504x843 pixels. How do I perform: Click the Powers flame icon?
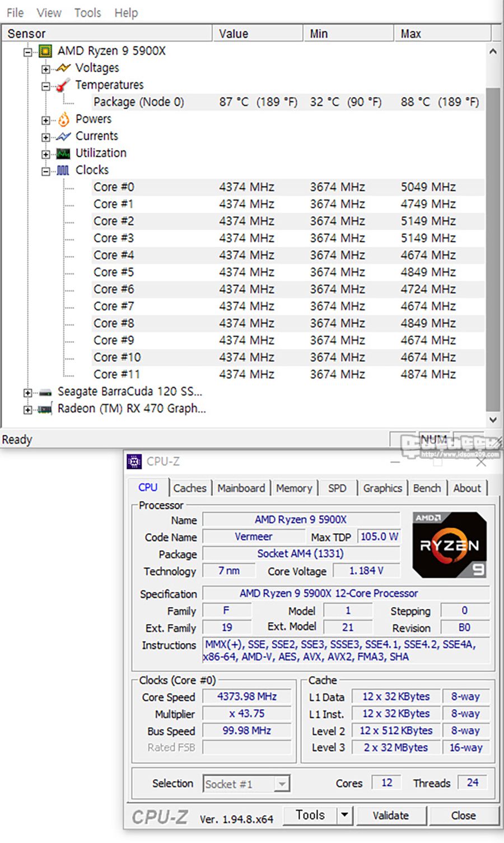(63, 119)
